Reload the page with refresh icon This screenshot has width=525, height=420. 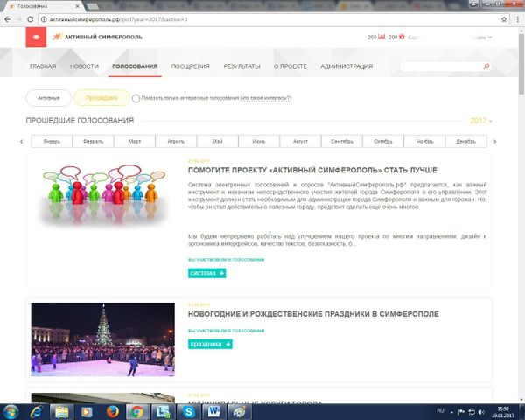point(30,19)
